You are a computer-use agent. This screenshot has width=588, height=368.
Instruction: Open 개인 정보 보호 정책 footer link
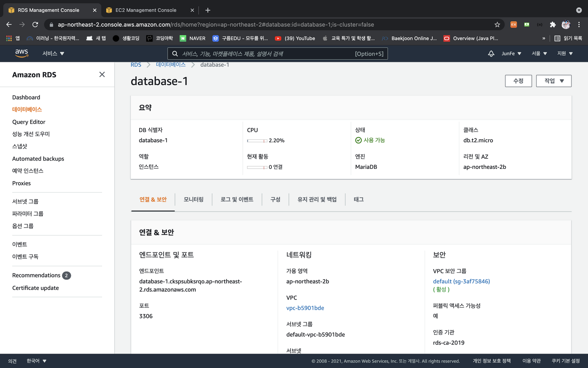pyautogui.click(x=492, y=361)
